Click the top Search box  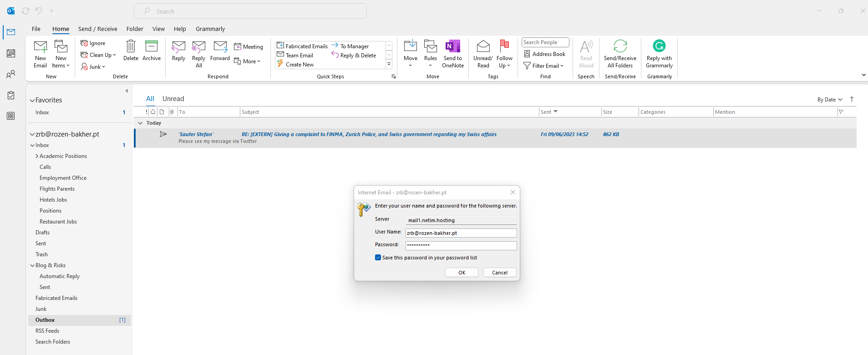coord(250,11)
